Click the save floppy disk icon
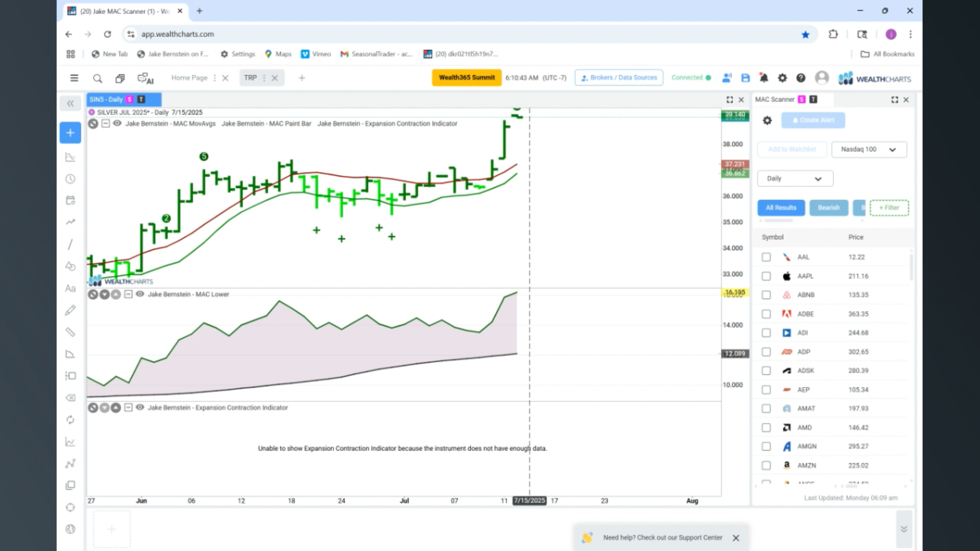980x551 pixels. coord(746,78)
